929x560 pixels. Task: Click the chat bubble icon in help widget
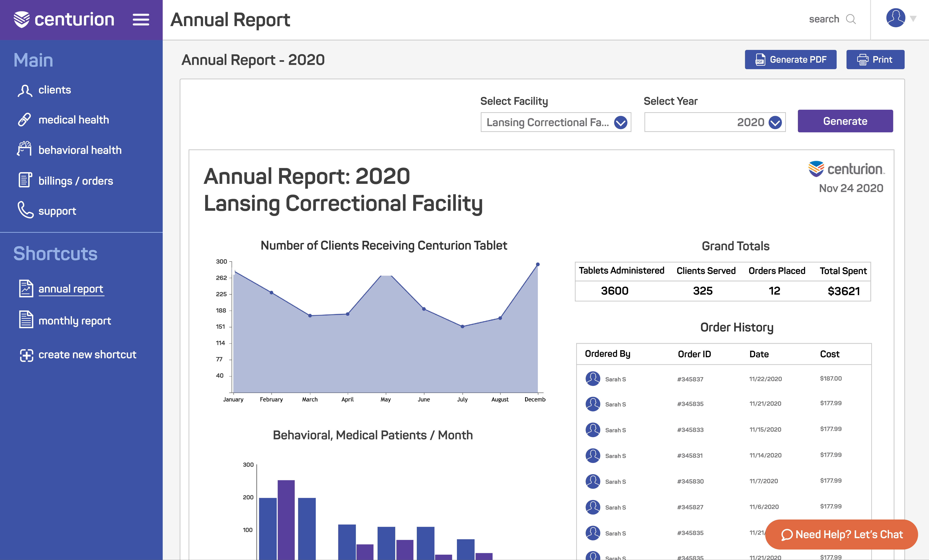787,535
